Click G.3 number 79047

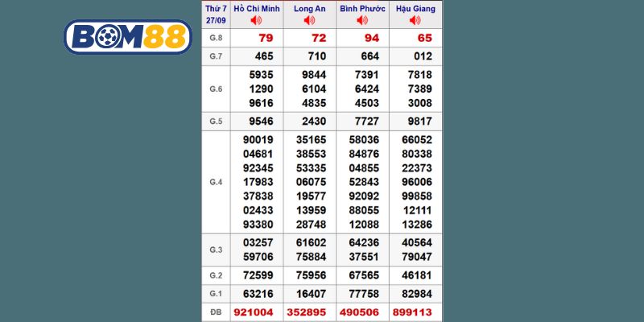417,257
